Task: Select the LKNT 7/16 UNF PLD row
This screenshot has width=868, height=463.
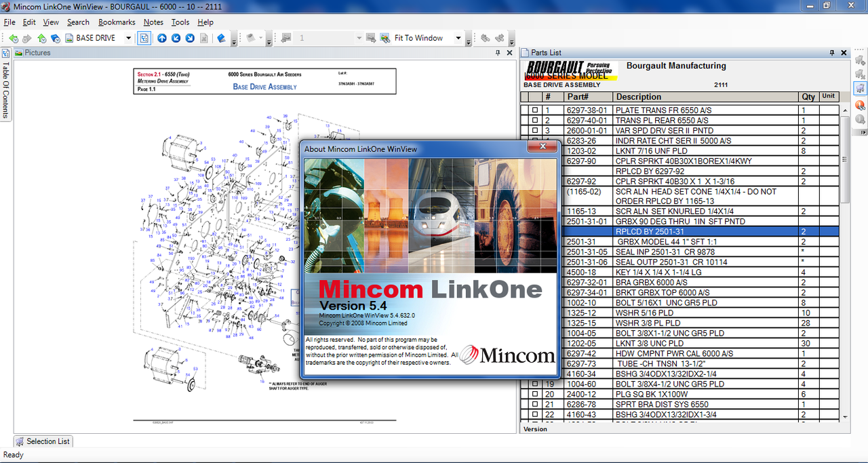Action: point(680,150)
